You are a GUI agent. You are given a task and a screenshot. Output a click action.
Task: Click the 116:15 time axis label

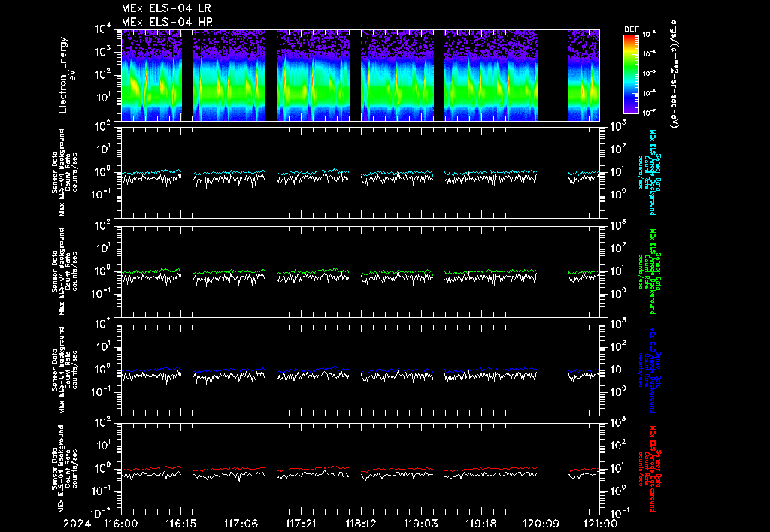(x=182, y=522)
